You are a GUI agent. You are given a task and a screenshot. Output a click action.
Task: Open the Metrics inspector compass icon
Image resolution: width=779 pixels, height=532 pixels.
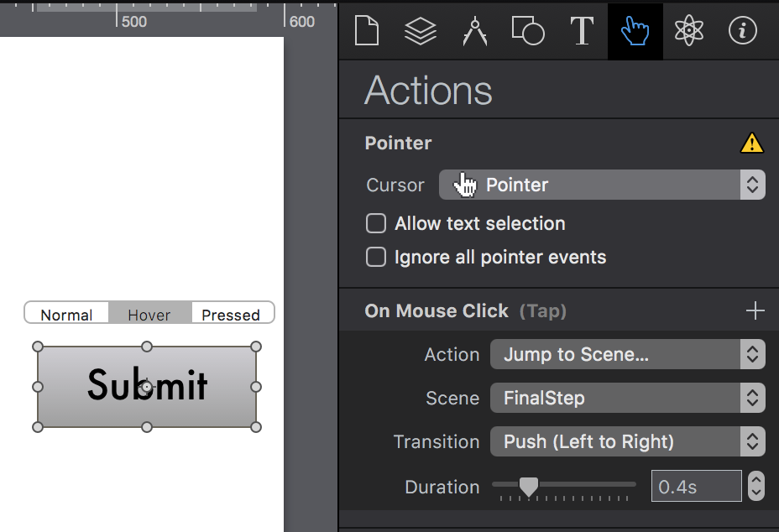click(x=474, y=31)
